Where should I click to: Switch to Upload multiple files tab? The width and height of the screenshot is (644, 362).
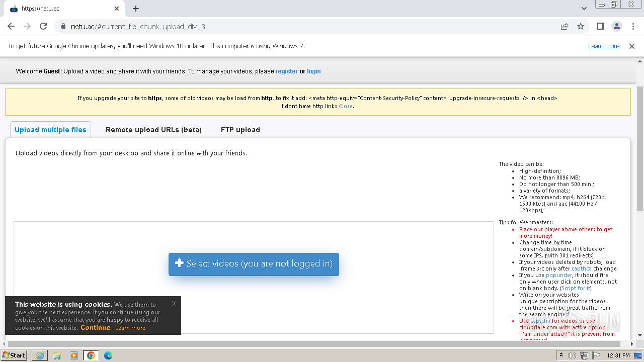[x=50, y=130]
